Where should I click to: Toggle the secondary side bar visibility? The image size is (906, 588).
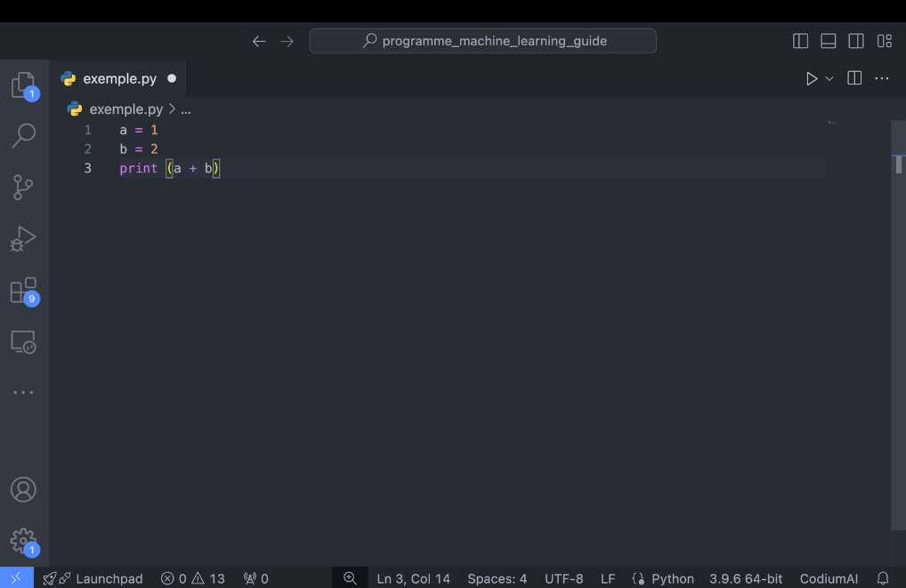[855, 40]
